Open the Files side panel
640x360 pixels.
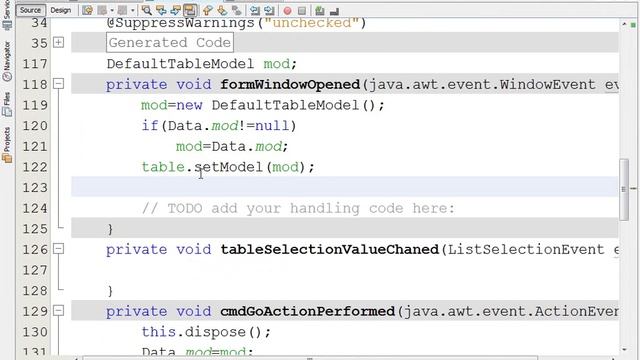(7, 105)
